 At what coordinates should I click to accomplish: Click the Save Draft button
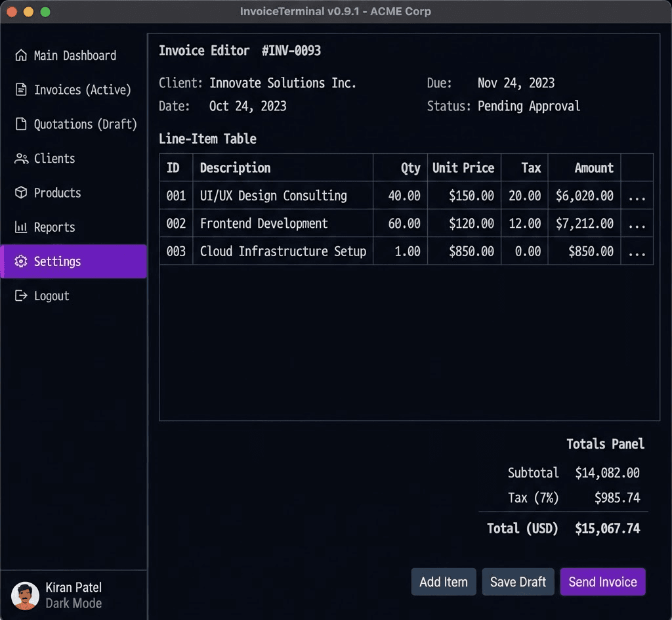pos(518,582)
